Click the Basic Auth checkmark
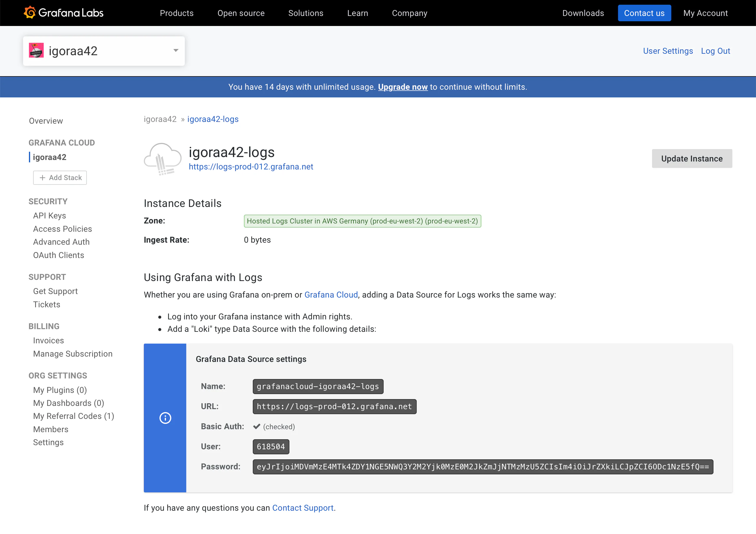 pyautogui.click(x=257, y=426)
